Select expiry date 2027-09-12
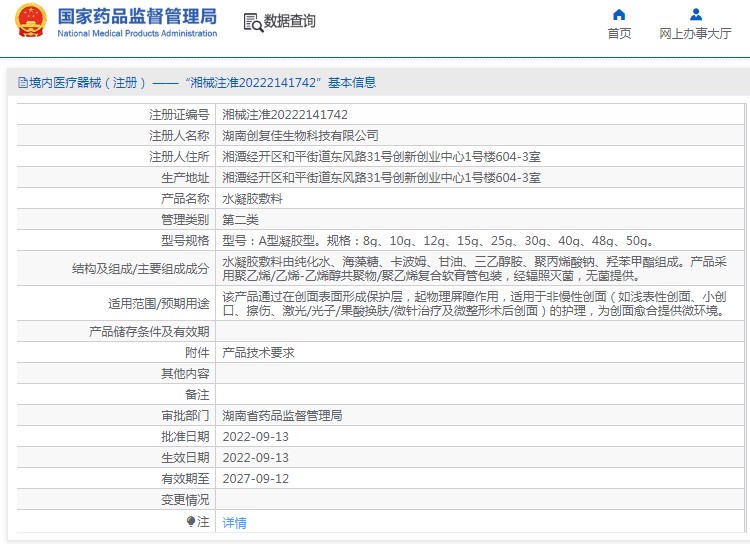The height and width of the screenshot is (544, 750). pyautogui.click(x=256, y=478)
